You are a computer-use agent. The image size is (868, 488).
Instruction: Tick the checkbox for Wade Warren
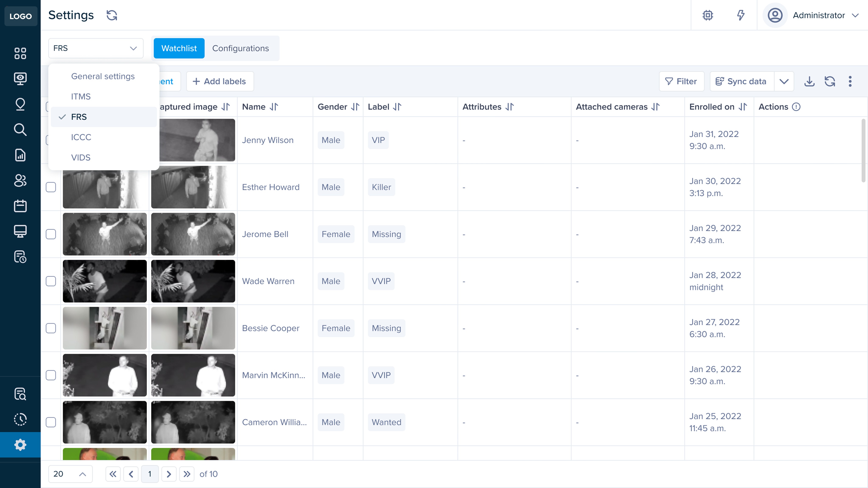(x=51, y=281)
